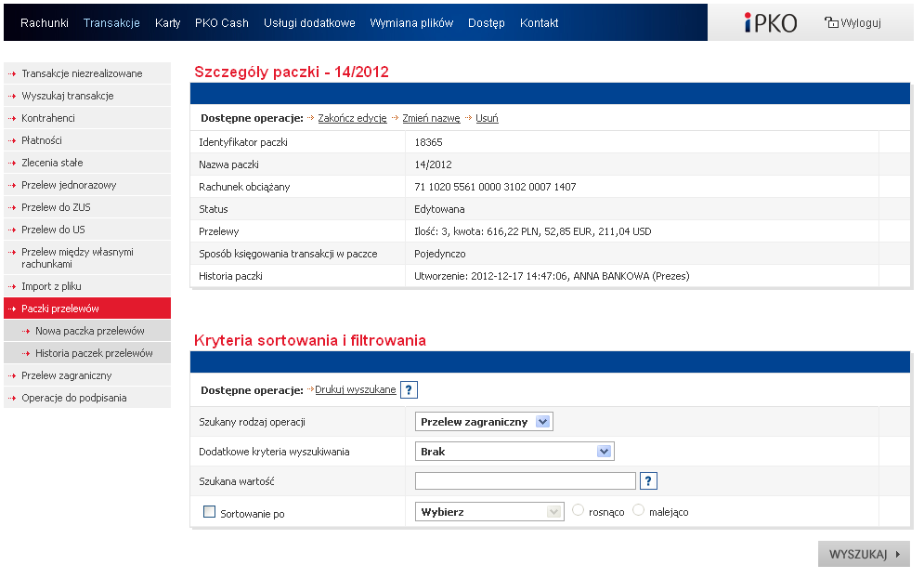Click arrow icon before Usuń
Viewport: 924px width, 578px height.
[468, 118]
